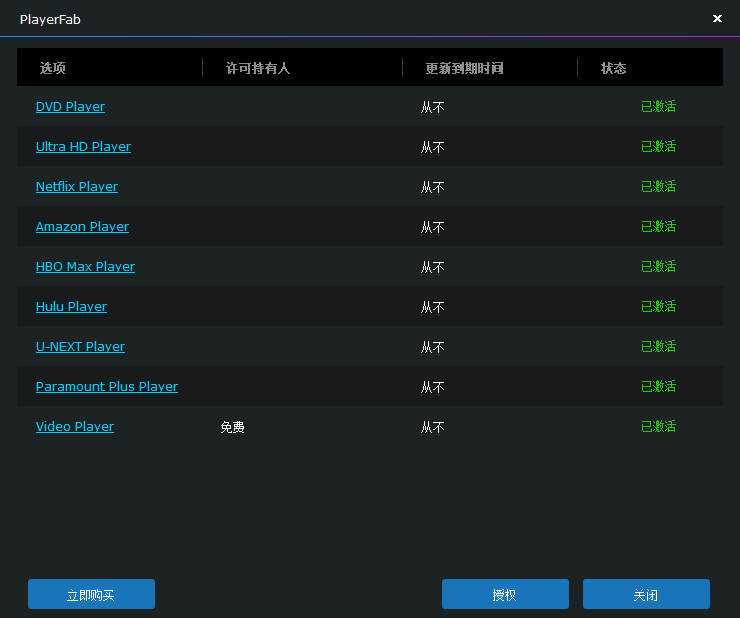Open the Ultra HD Player link
This screenshot has width=740, height=618.
83,147
